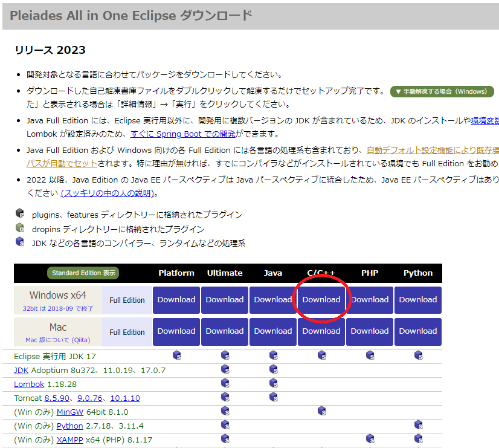Download Mac PHP Full Edition

370,331
